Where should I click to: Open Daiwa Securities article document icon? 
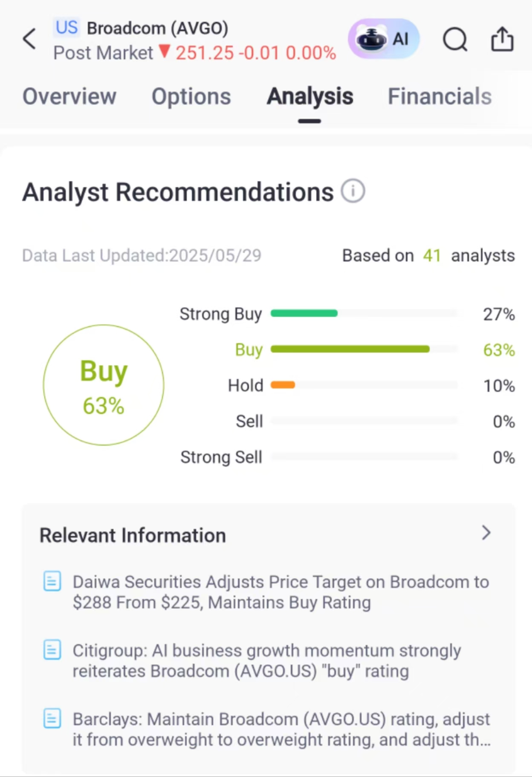coord(52,581)
